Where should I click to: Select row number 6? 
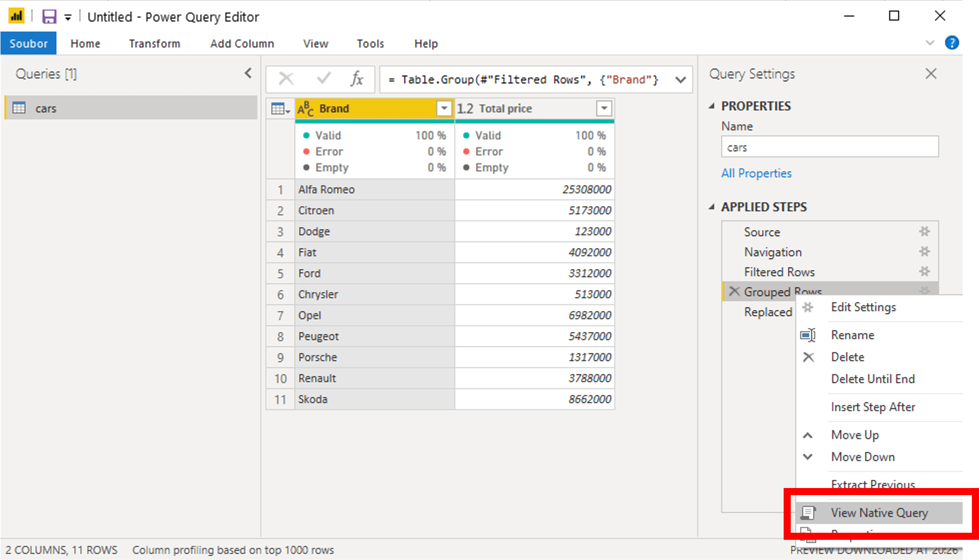tap(280, 294)
